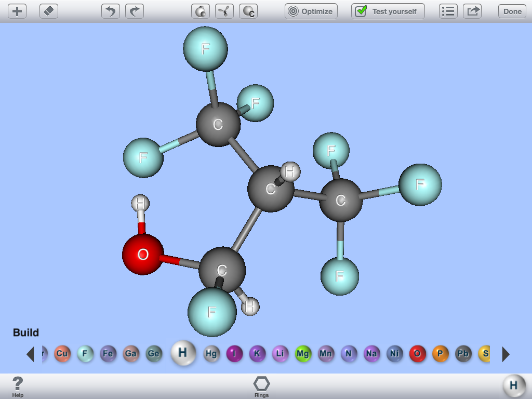Click the central carbon atom in the model

[270, 189]
